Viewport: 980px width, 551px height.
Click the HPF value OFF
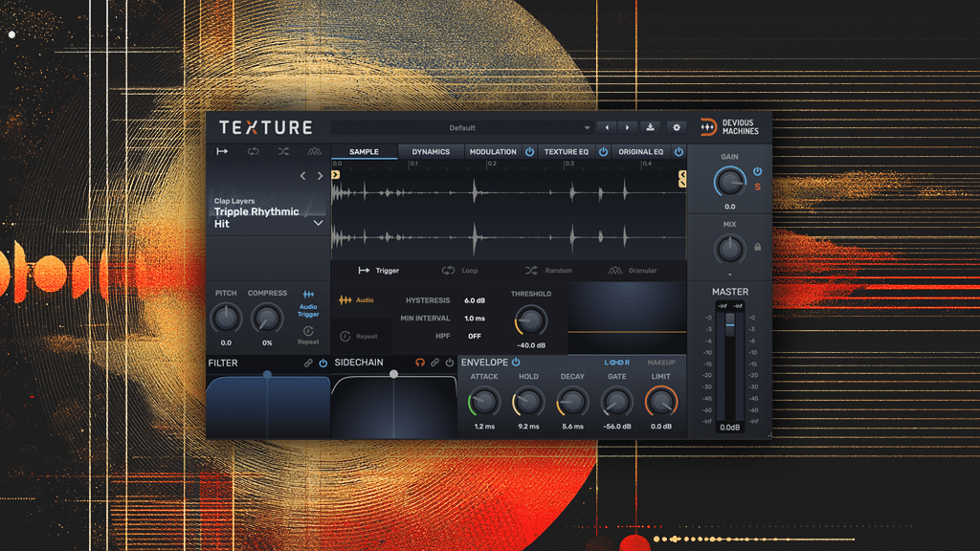(x=475, y=336)
